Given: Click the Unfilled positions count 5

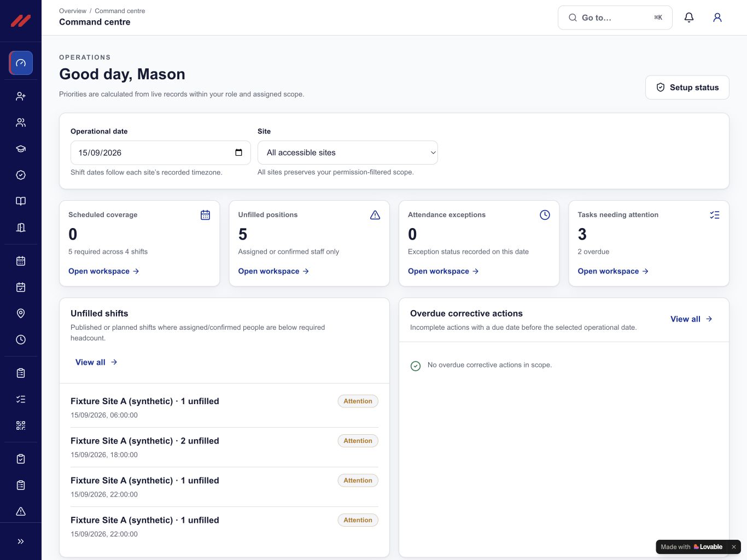Looking at the screenshot, I should click(243, 235).
